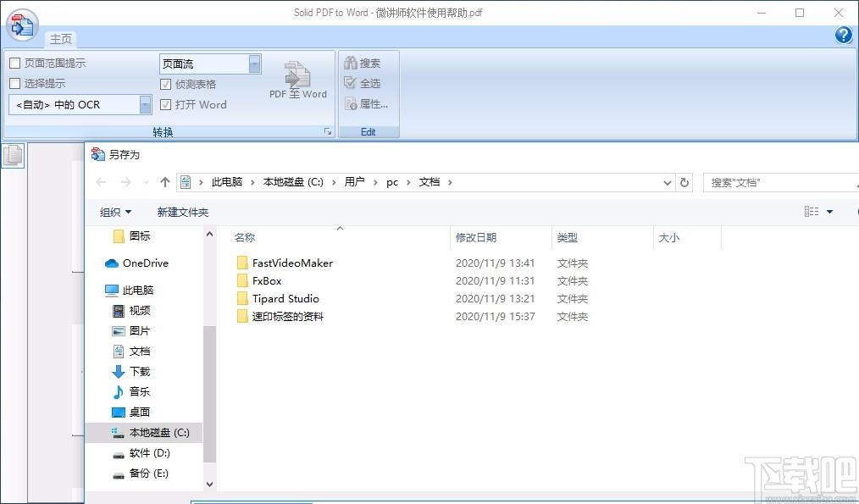859x504 pixels.
Task: Open the 属性... properties icon
Action: (x=351, y=103)
